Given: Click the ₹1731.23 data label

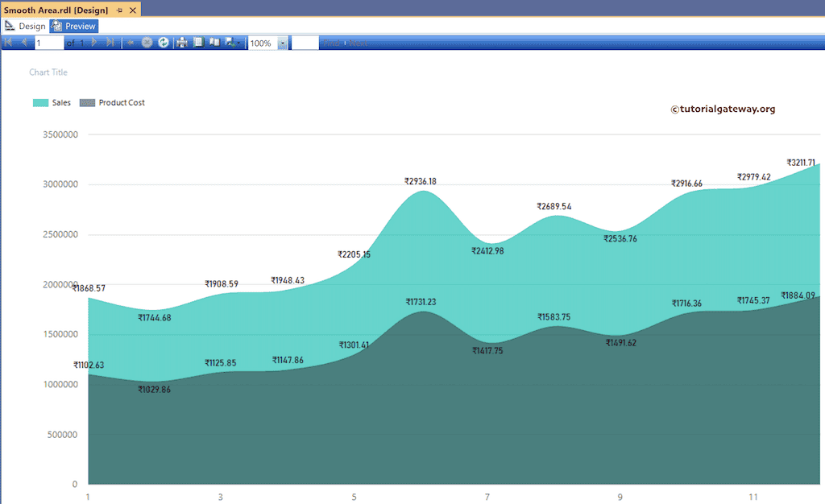Looking at the screenshot, I should pyautogui.click(x=421, y=302).
